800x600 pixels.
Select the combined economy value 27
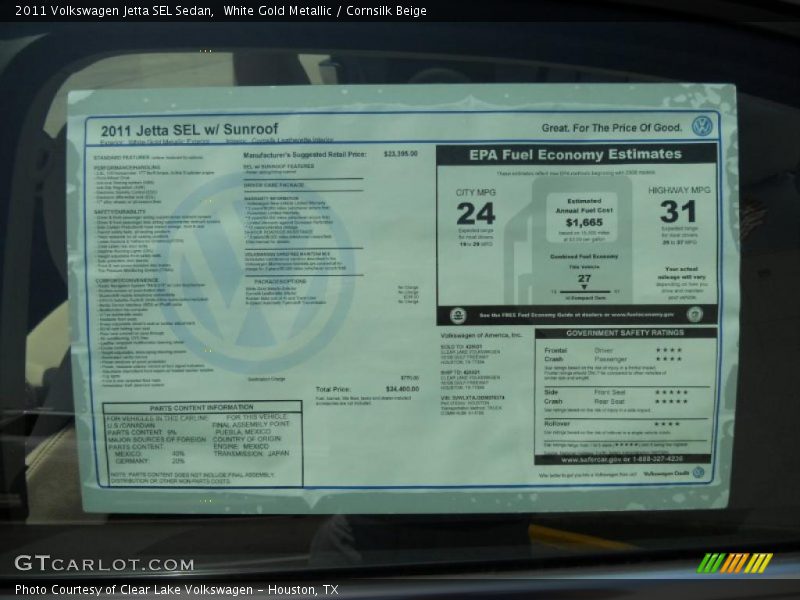(584, 279)
